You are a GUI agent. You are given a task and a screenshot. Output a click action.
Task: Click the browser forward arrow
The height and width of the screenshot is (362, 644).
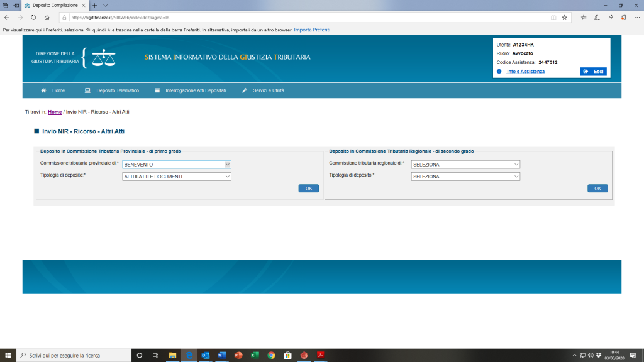tap(20, 18)
